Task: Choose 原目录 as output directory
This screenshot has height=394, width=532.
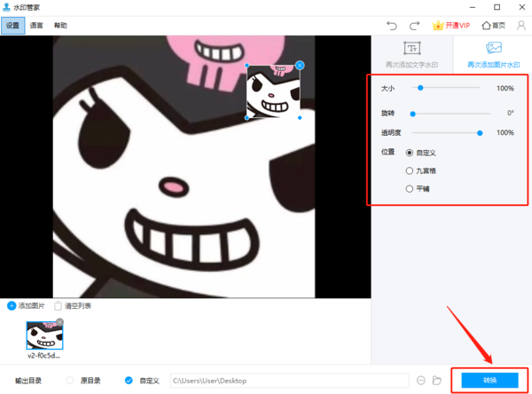Action: click(70, 381)
